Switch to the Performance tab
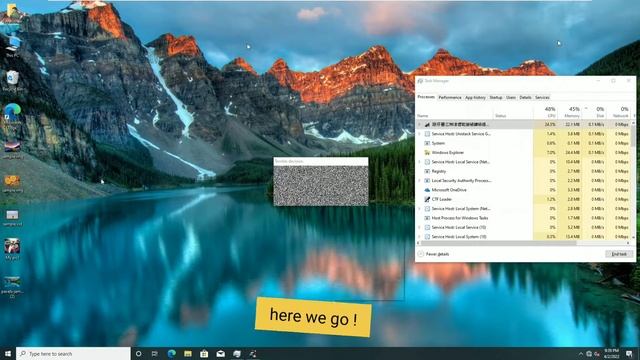Screen dimensions: 640x360 pos(450,97)
